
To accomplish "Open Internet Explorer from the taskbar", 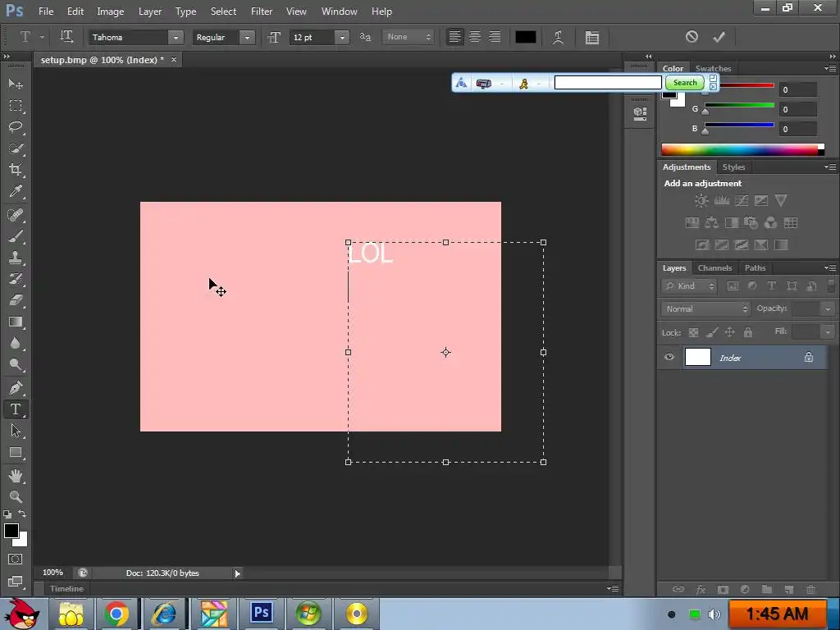I will click(163, 614).
